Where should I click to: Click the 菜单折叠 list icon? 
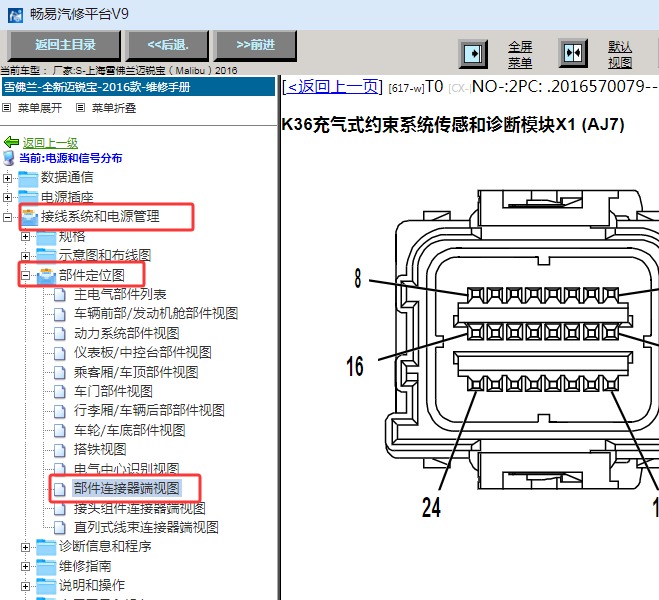pyautogui.click(x=80, y=108)
